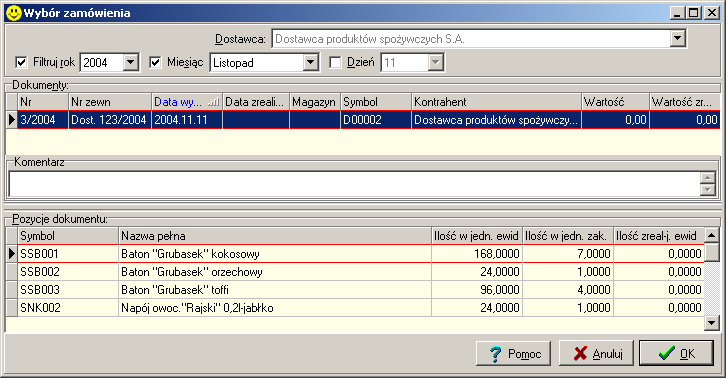Select the SSB002 row symbol
The width and height of the screenshot is (726, 378).
(x=68, y=272)
